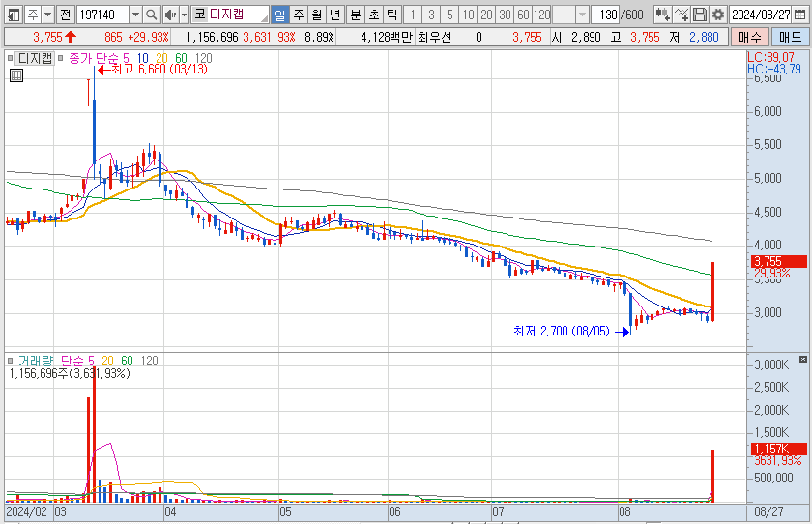Open the 주 type dropdown arrow
Screen dimensions: 812x524
coord(47,15)
